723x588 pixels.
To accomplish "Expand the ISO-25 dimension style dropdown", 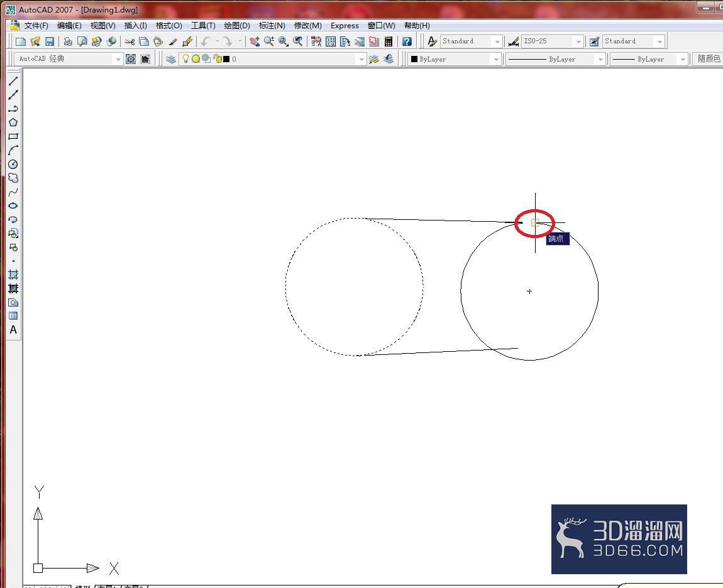I will tap(578, 41).
